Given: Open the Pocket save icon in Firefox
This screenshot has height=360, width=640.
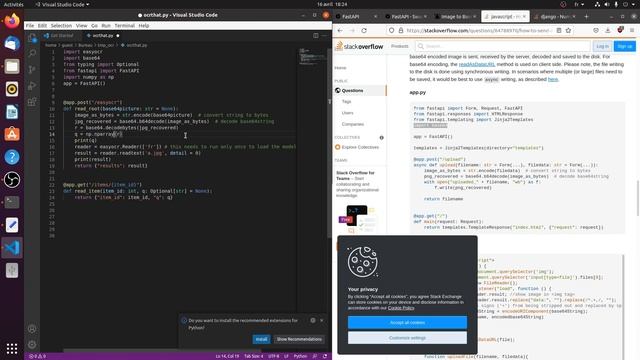Looking at the screenshot, I should click(596, 31).
